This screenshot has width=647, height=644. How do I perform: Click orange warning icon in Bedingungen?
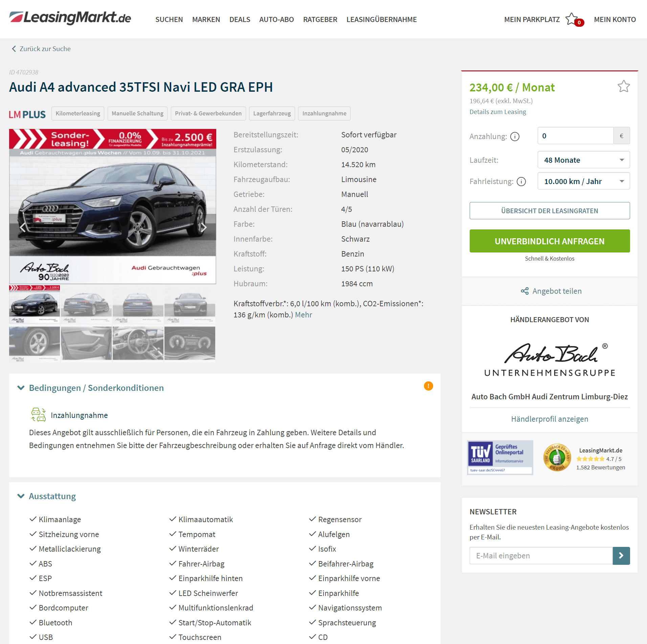click(x=428, y=386)
